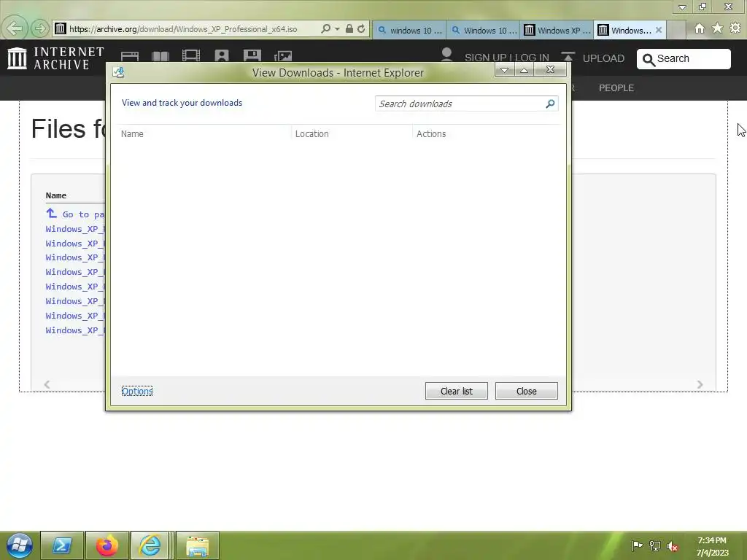Click the taskbar clock showing 7:34 PM
Viewport: 747px width, 560px height.
tap(712, 546)
